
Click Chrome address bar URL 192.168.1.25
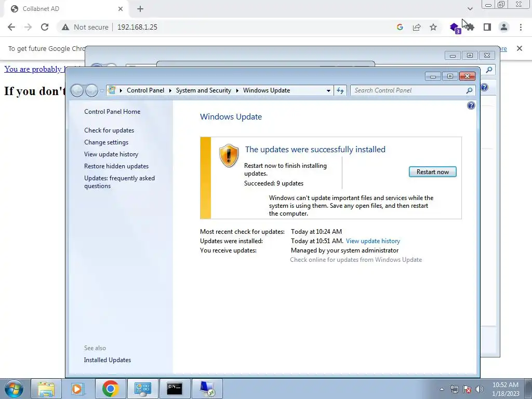pyautogui.click(x=137, y=27)
